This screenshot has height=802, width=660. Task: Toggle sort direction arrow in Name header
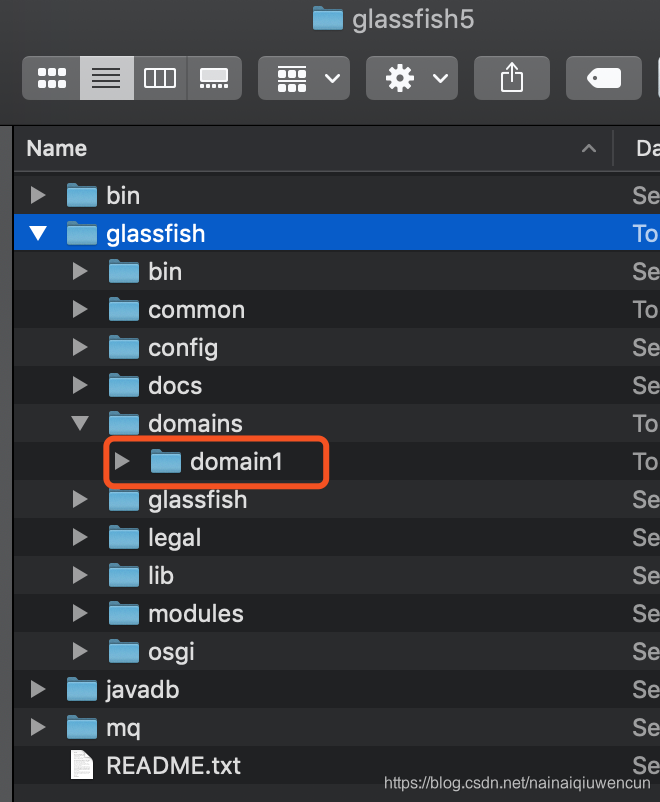point(589,149)
